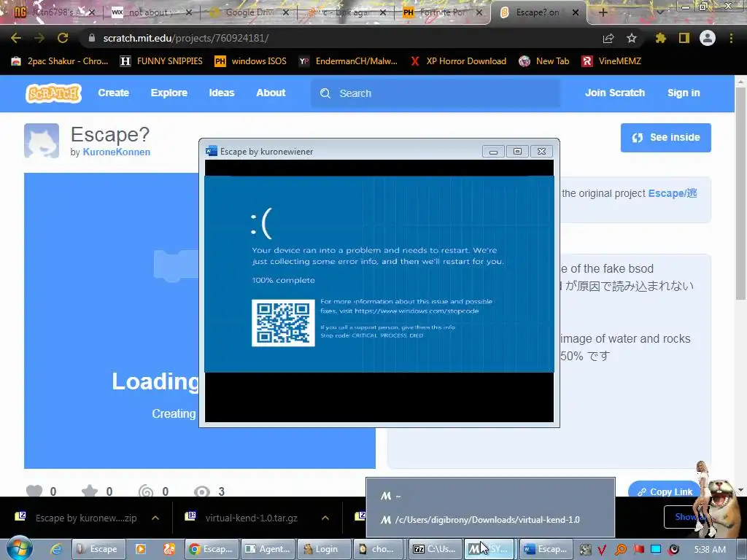
Task: Reload the Scratch project page
Action: click(63, 38)
